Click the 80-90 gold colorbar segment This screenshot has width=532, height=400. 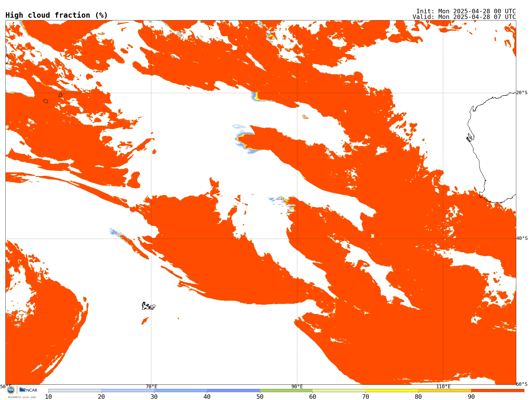445,391
